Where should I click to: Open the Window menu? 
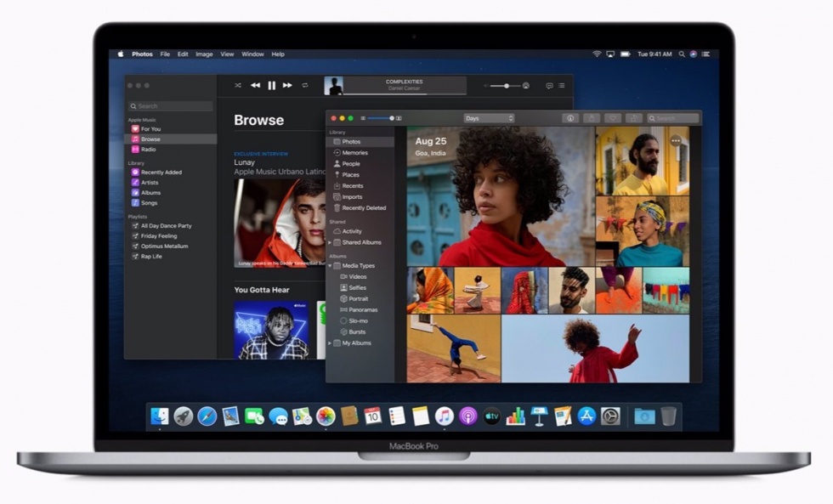[x=252, y=54]
